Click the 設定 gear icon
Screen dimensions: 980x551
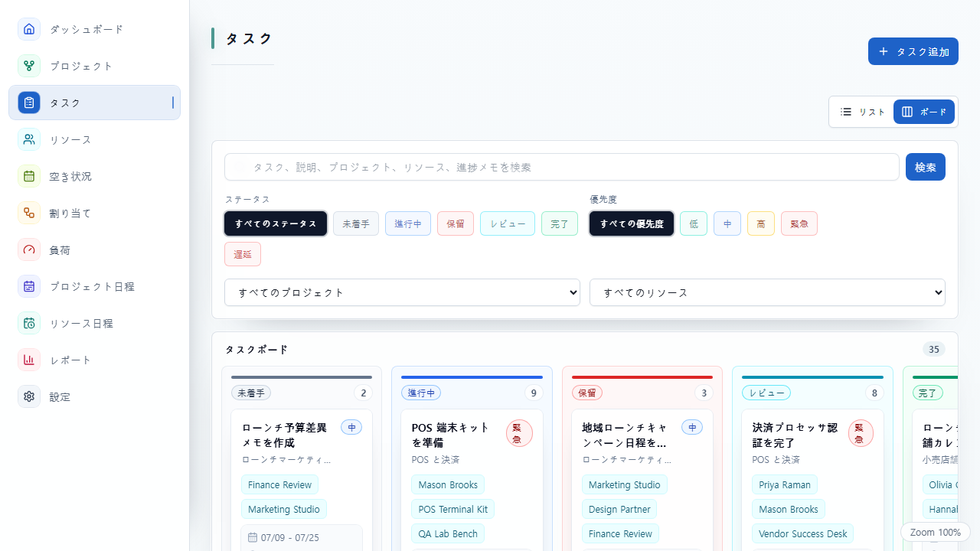coord(29,396)
